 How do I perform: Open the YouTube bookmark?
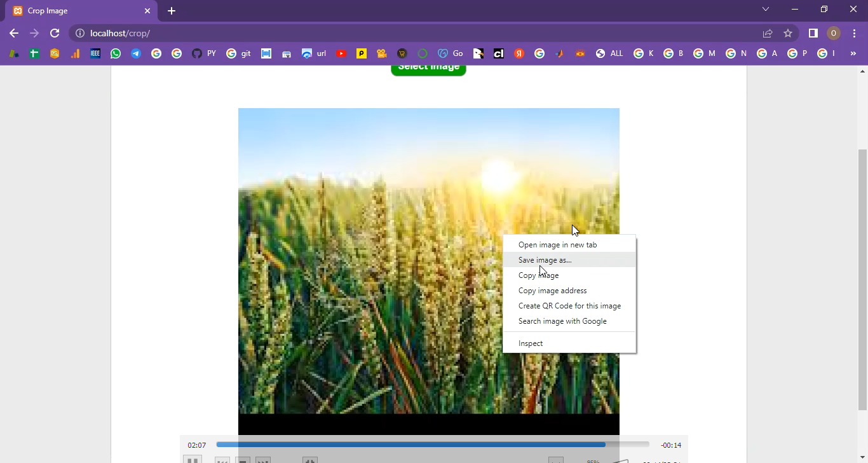[341, 53]
